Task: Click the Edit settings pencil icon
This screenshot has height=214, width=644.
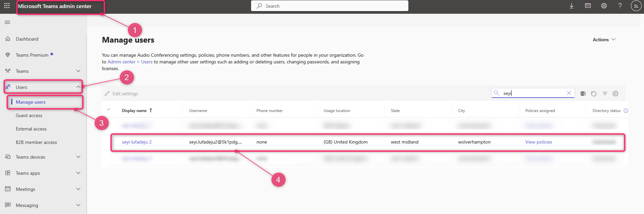Action: 107,94
